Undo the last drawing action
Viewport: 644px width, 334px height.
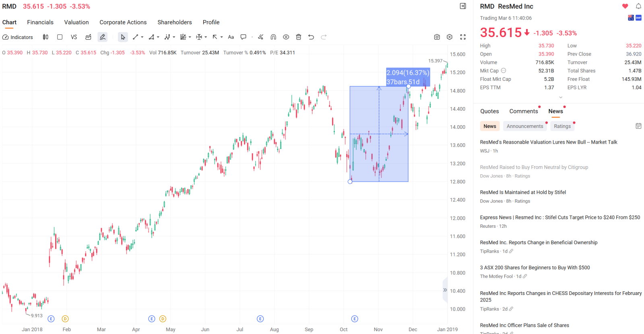pyautogui.click(x=311, y=37)
